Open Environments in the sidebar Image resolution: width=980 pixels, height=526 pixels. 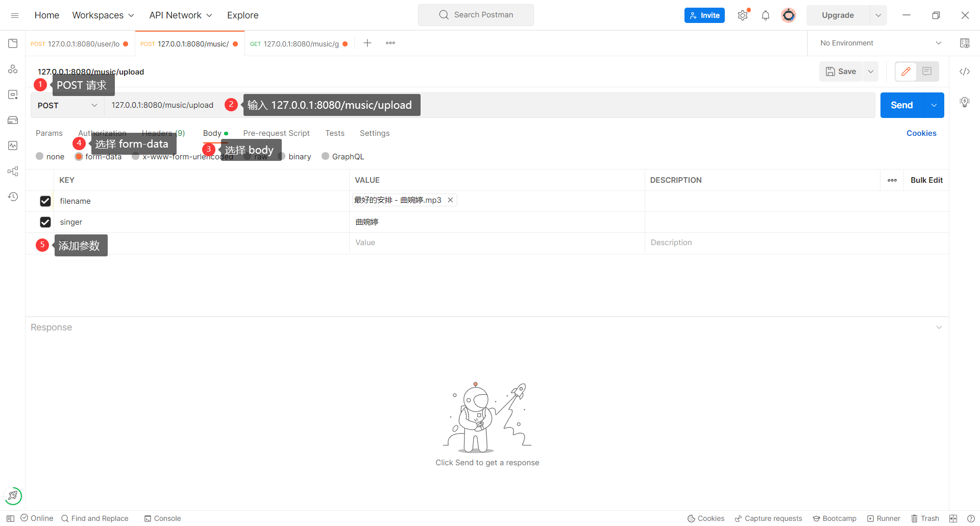click(13, 94)
